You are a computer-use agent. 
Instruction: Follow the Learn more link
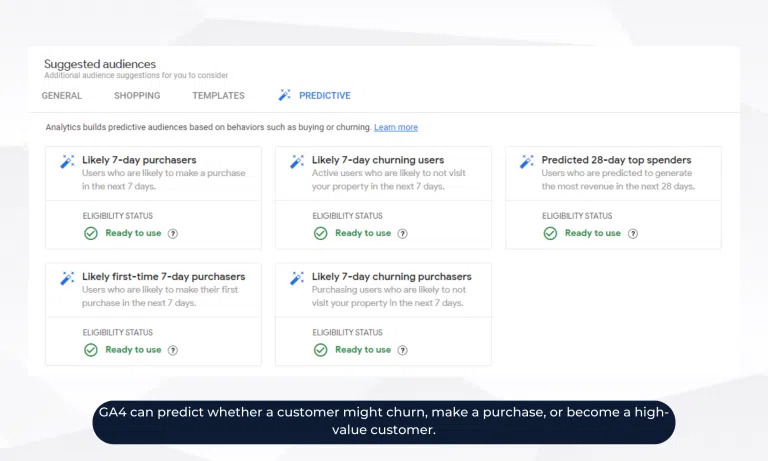[x=396, y=128]
